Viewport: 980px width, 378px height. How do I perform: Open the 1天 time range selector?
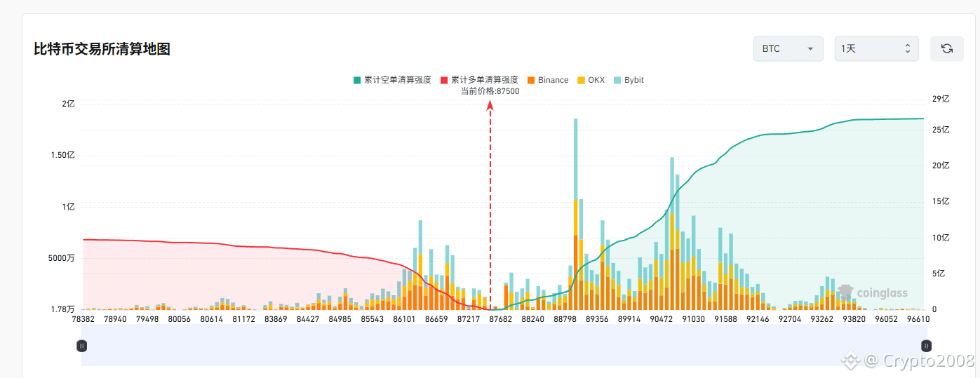pyautogui.click(x=876, y=48)
